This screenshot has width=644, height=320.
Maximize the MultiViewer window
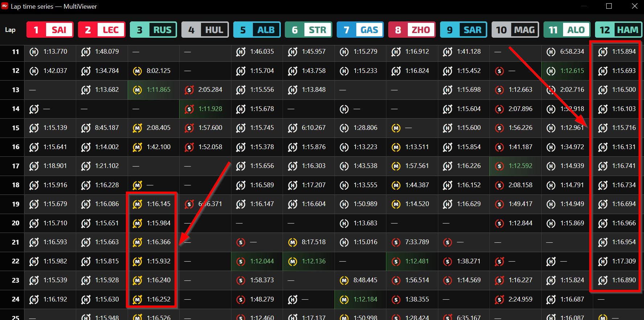(609, 6)
